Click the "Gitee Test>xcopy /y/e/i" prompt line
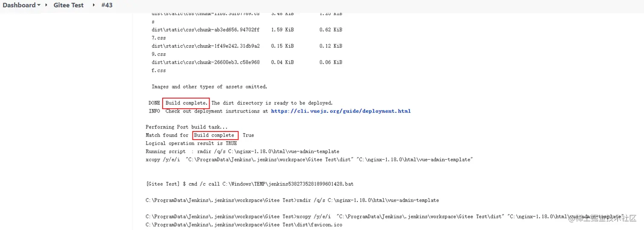This screenshot has width=644, height=230. point(385,216)
